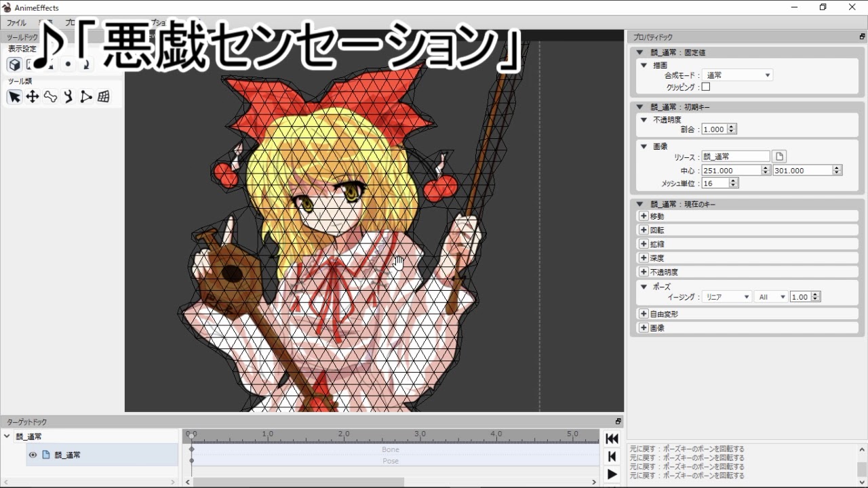Expand the 不透明度 current key group

click(644, 272)
